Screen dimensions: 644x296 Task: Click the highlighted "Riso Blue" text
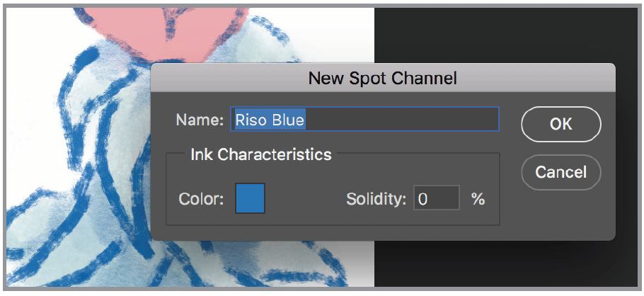(x=270, y=120)
